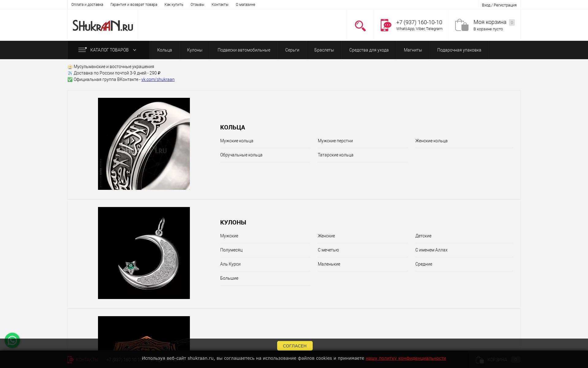Click the Shukraan.ru logo
This screenshot has height=368, width=588.
pos(103,25)
